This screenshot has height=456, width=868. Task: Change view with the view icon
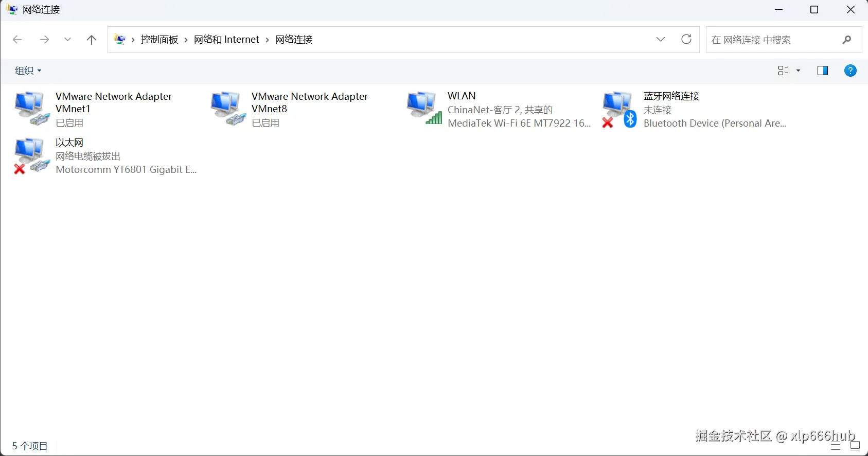(783, 71)
